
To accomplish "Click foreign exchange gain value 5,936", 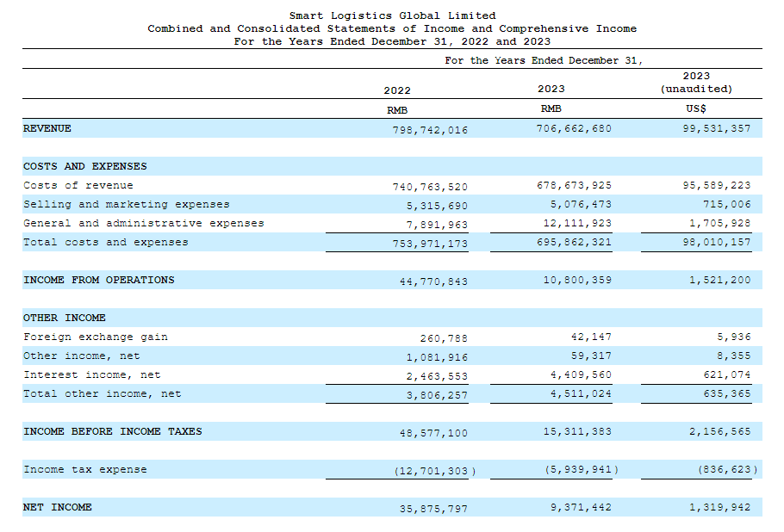I will click(x=734, y=337).
